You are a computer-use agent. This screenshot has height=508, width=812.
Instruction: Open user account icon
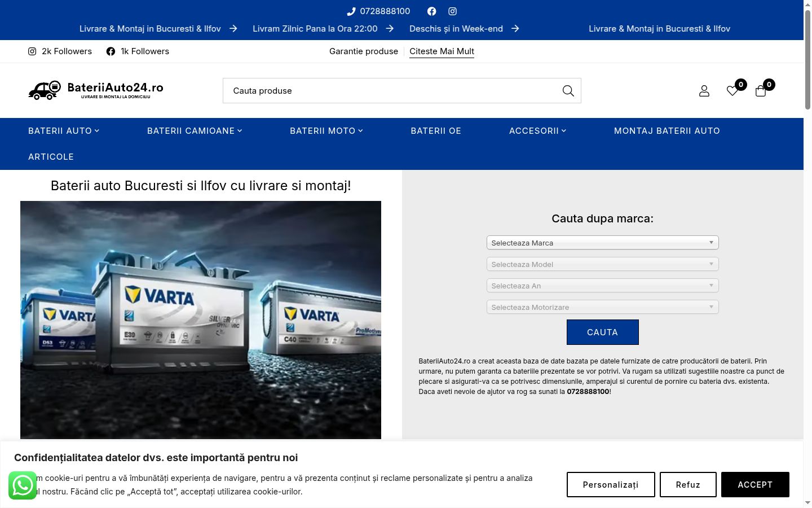point(704,91)
